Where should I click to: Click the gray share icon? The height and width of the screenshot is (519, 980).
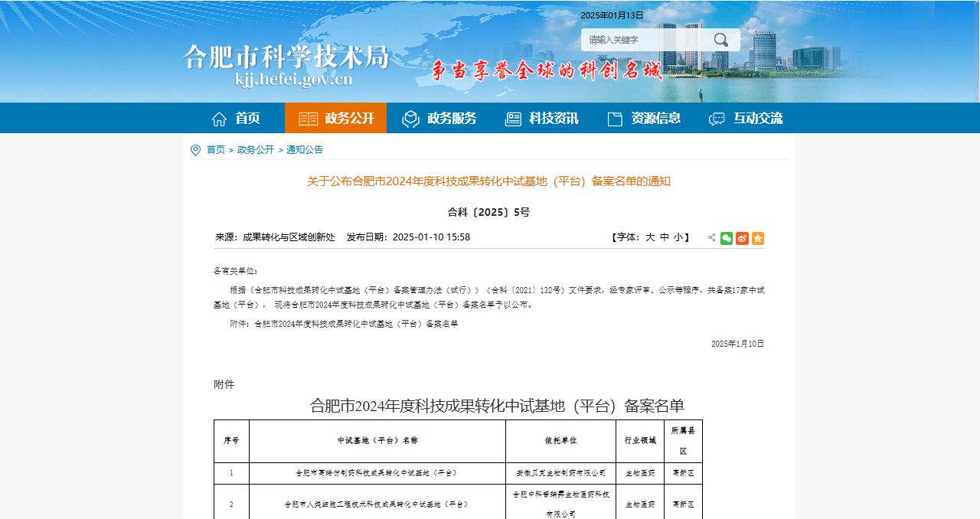712,238
